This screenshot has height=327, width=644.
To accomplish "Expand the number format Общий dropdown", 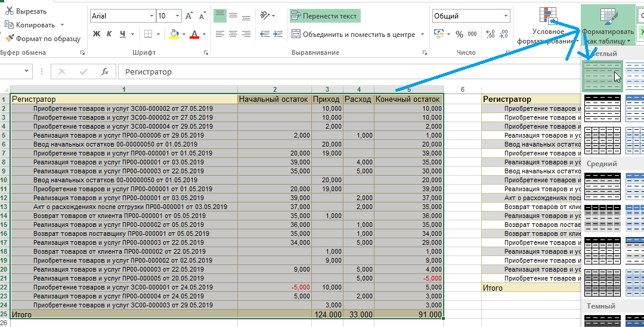I will [506, 17].
